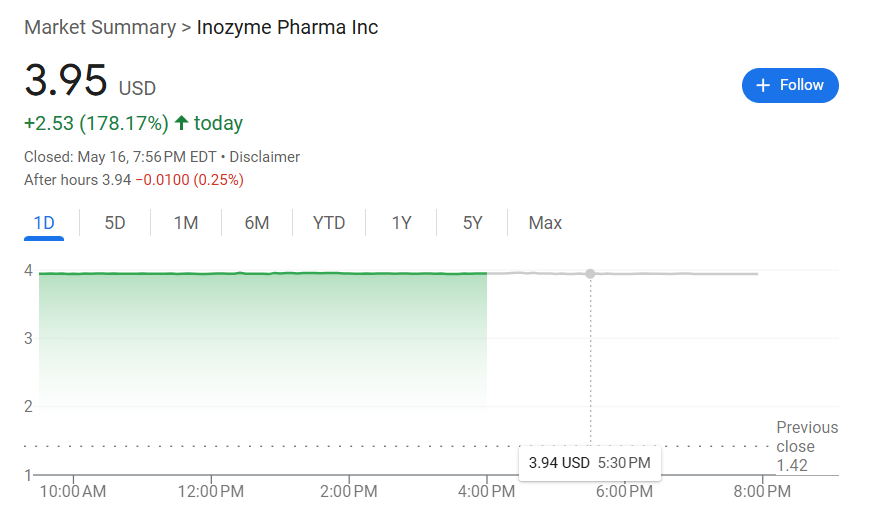Open the 5Y chart range
The image size is (875, 525).
[472, 223]
